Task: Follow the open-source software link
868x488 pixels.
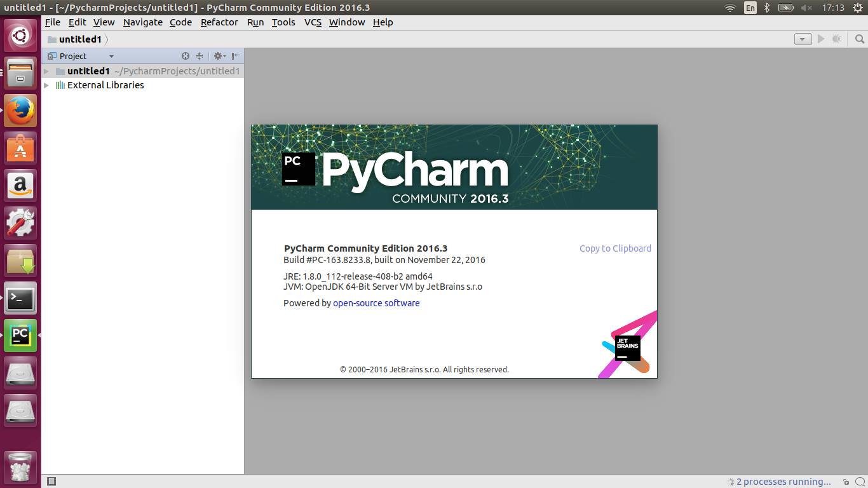Action: point(376,303)
